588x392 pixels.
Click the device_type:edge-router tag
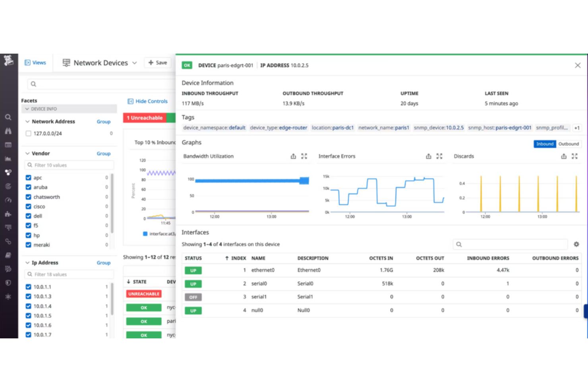click(279, 128)
